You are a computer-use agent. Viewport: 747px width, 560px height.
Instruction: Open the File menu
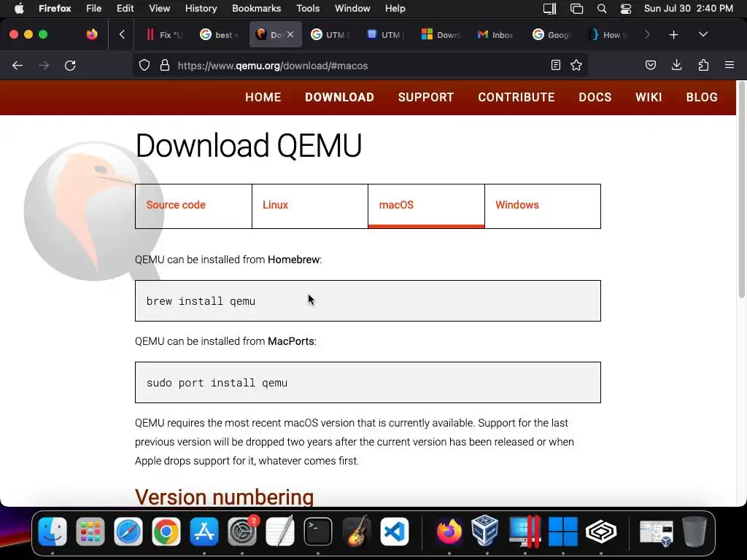(x=93, y=9)
